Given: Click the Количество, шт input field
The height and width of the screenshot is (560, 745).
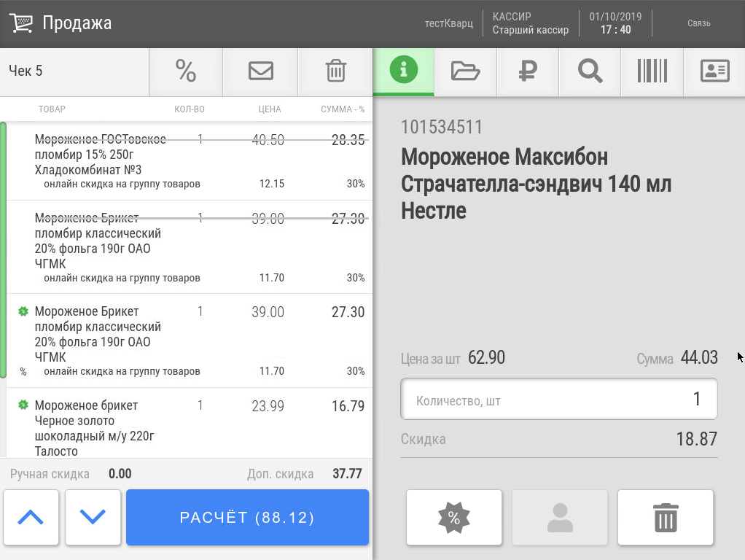Looking at the screenshot, I should coord(558,399).
